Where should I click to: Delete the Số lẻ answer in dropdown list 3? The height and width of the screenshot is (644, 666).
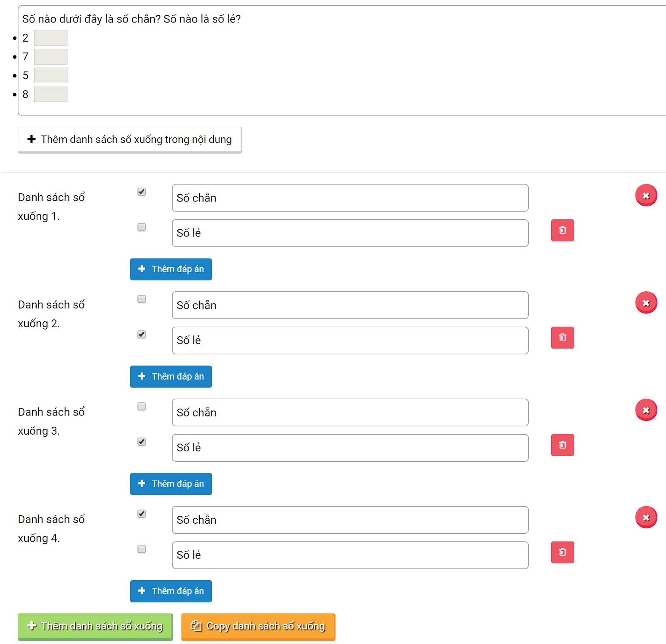pyautogui.click(x=562, y=445)
